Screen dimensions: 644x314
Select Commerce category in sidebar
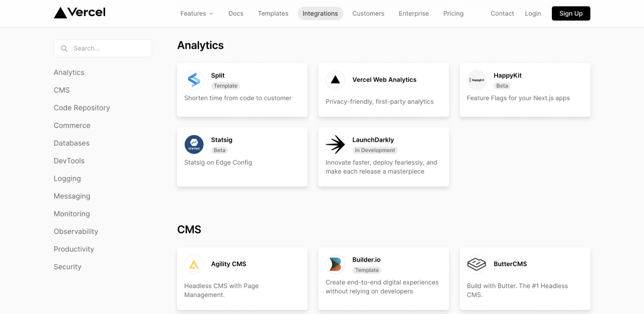[72, 125]
